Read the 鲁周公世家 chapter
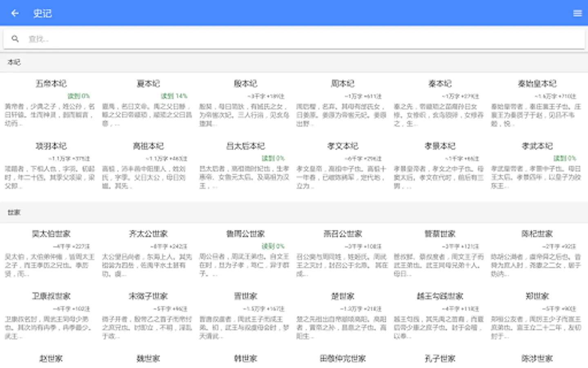 tap(245, 254)
